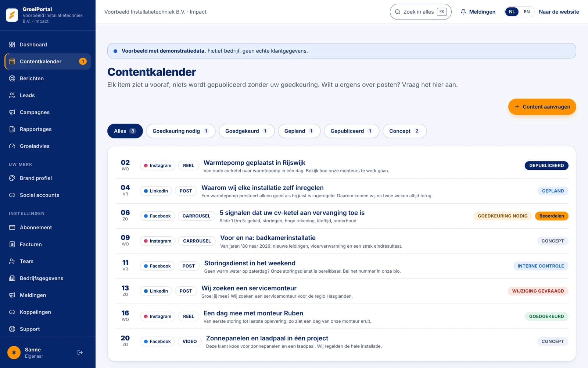Open 'Storingsdienst in het weekend' post
This screenshot has height=368, width=588.
[x=250, y=263]
